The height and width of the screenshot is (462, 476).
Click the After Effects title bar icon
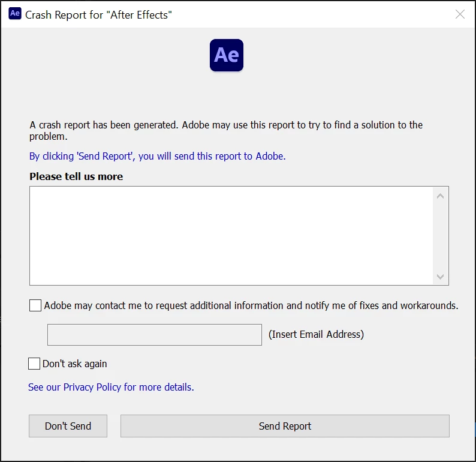click(15, 14)
